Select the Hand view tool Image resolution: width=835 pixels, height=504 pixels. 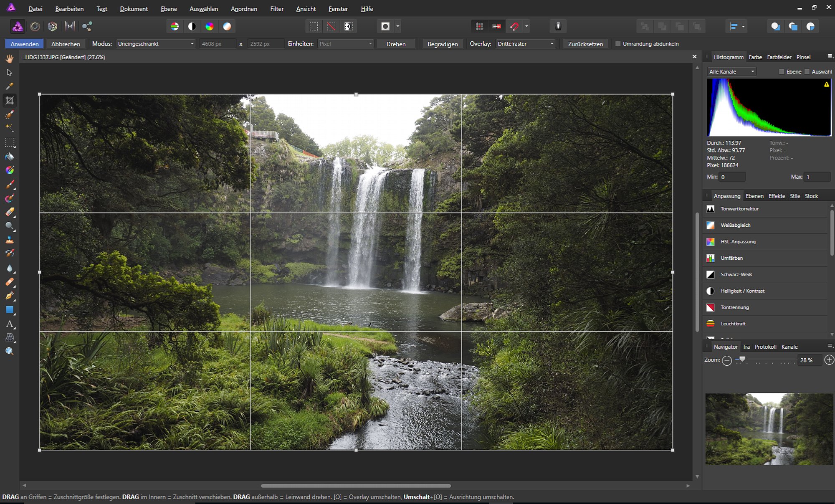(x=10, y=58)
